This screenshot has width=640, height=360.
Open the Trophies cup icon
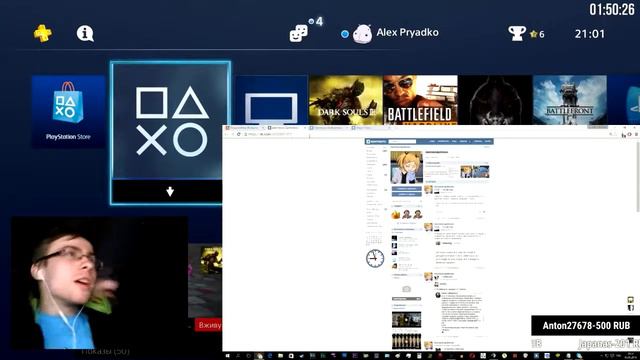click(517, 33)
